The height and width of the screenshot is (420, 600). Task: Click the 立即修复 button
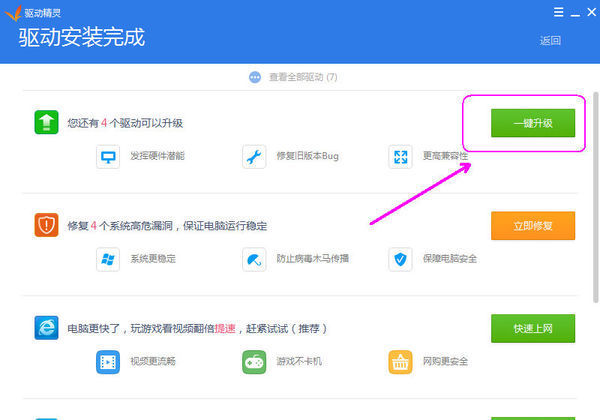coord(533,226)
